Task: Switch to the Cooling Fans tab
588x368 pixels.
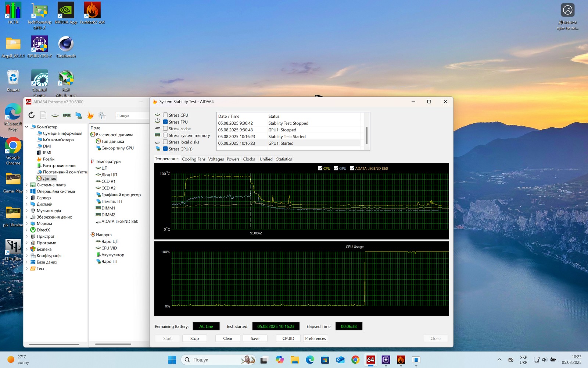Action: (194, 159)
